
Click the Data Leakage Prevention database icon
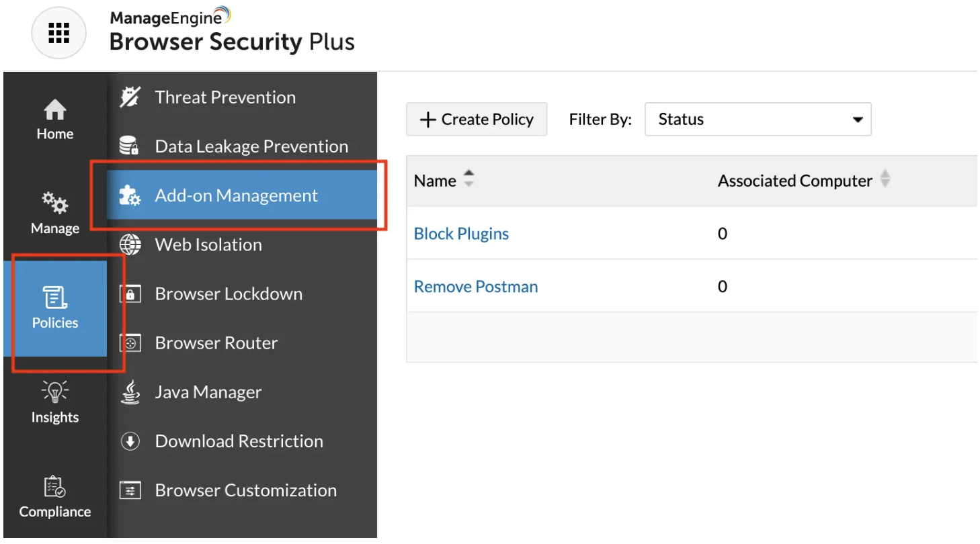pos(130,146)
